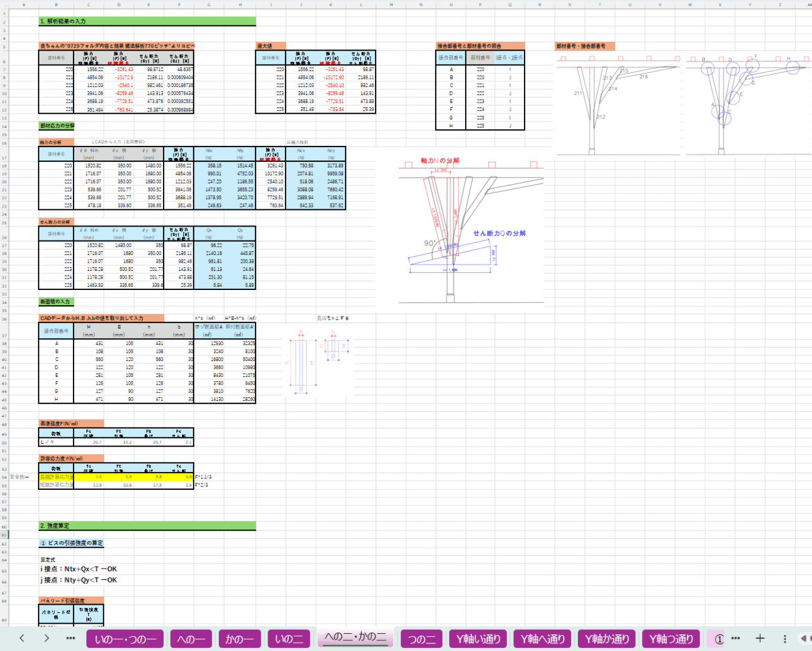812x651 pixels.
Task: Show more sheets via the right ellipsis
Action: pyautogui.click(x=736, y=638)
